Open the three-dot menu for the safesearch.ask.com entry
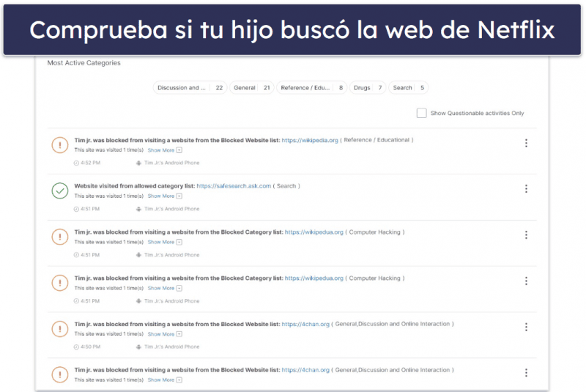The image size is (586, 392). (526, 189)
